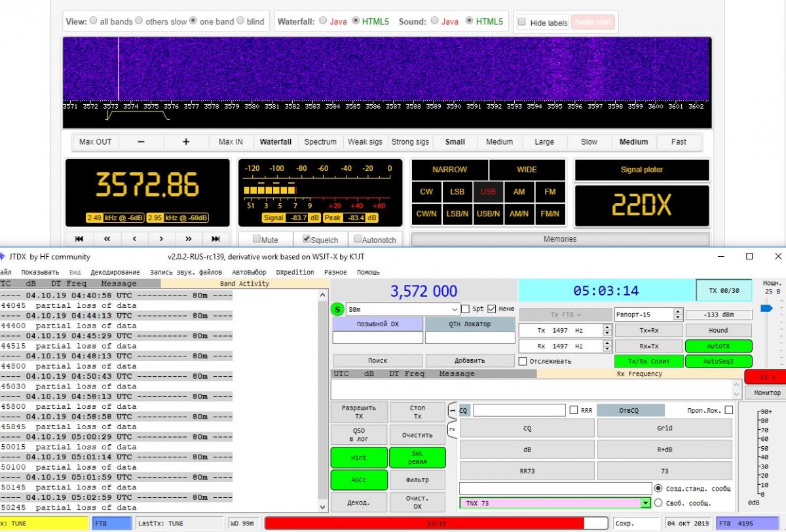Switch to tab 2 of message panel
Image resolution: width=786 pixels, height=532 pixels.
point(452,430)
